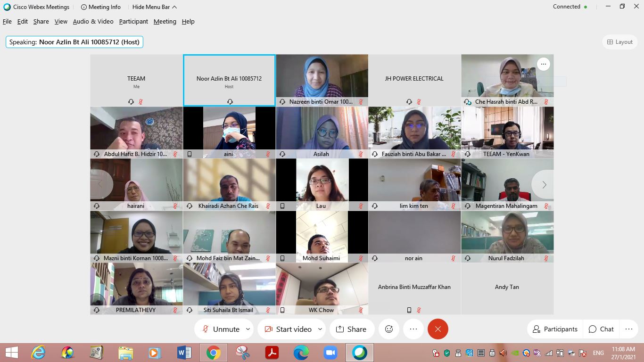Viewport: 644px width, 362px height.
Task: Hide Menu Bar toggle at top
Action: click(155, 7)
